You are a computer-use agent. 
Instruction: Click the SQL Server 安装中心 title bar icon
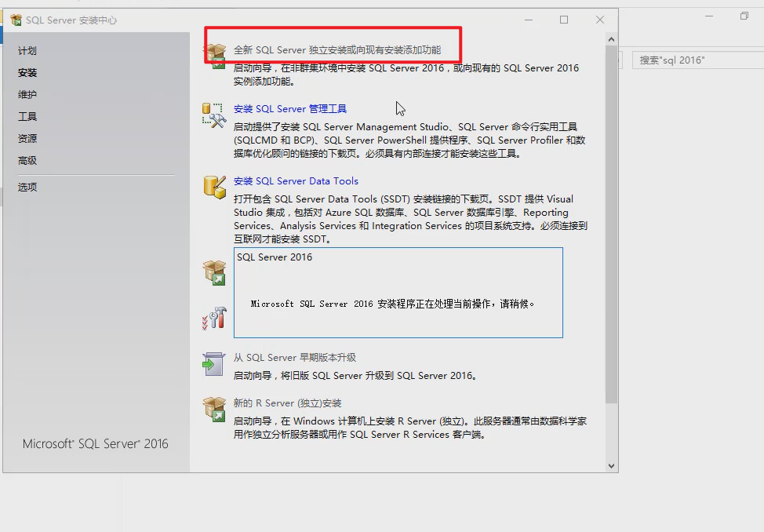click(16, 20)
